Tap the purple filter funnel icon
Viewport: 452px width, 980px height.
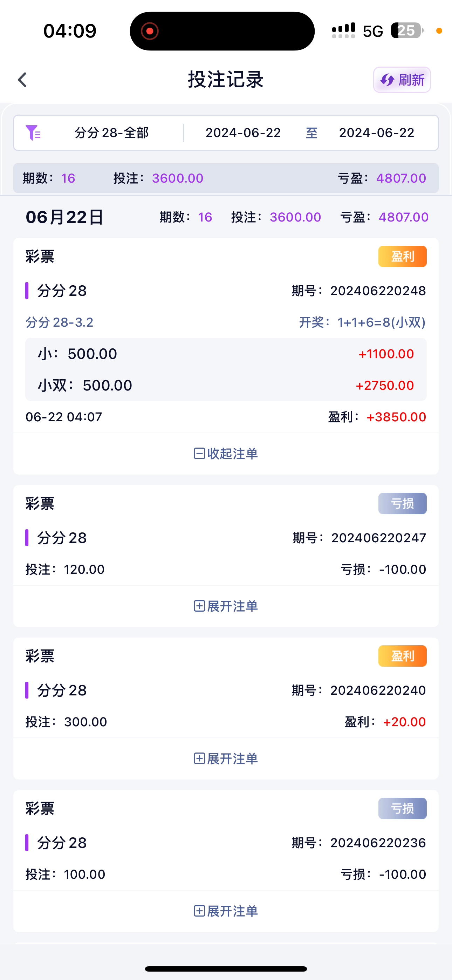click(33, 133)
